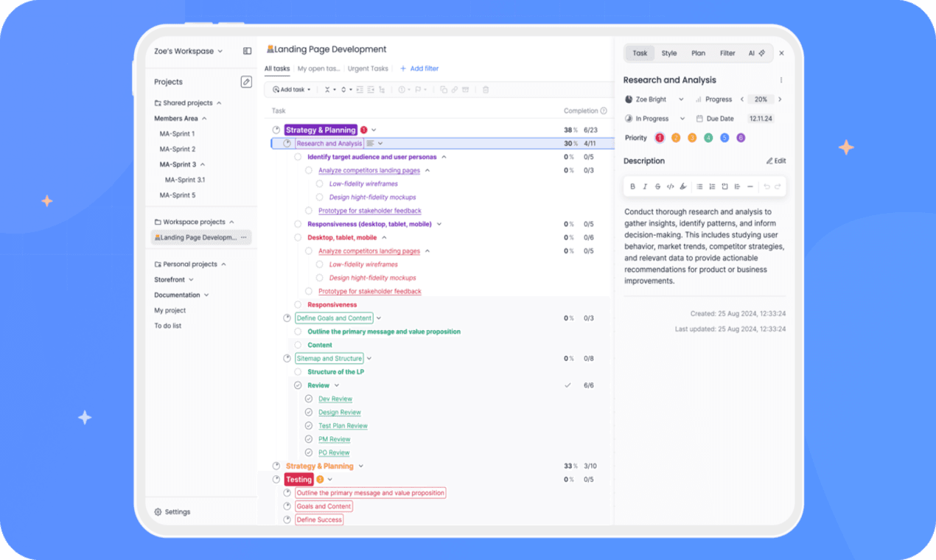The height and width of the screenshot is (560, 936).
Task: Click the strikethrough formatting icon
Action: point(657,187)
